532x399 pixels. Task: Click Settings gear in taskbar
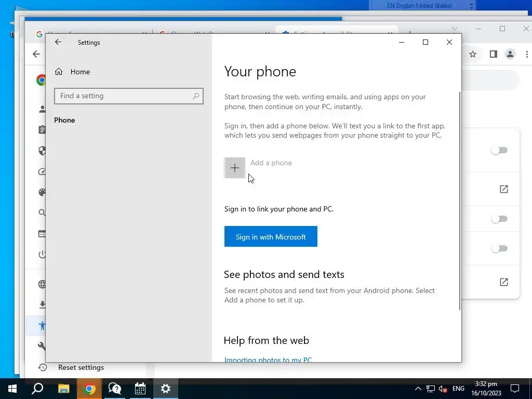click(x=165, y=389)
